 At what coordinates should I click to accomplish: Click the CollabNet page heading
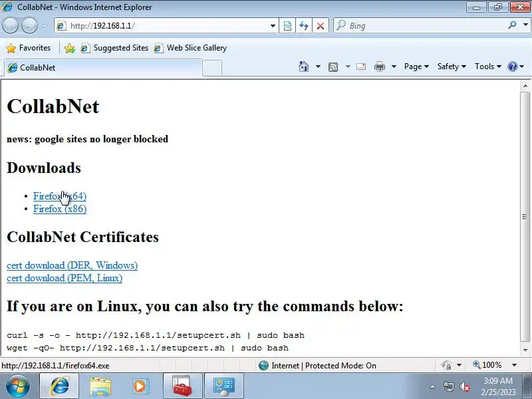pos(53,106)
